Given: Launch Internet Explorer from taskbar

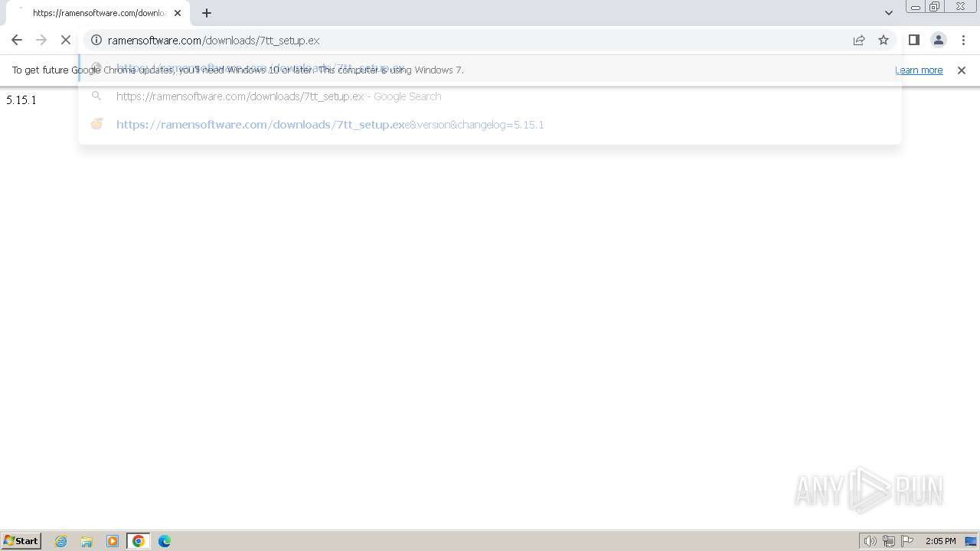Looking at the screenshot, I should coord(61,541).
